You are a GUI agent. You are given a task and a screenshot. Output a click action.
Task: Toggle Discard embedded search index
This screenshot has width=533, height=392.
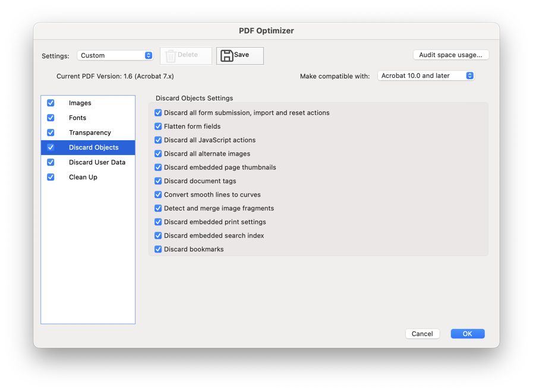[158, 235]
